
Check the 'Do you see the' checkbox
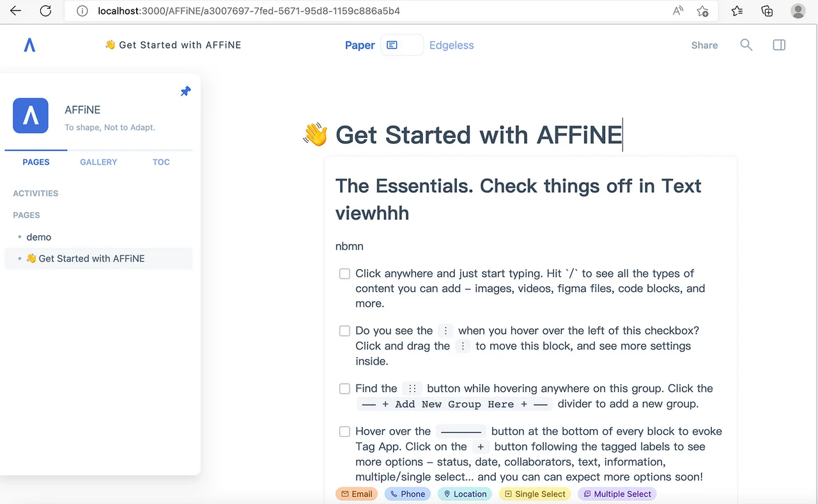pyautogui.click(x=344, y=331)
